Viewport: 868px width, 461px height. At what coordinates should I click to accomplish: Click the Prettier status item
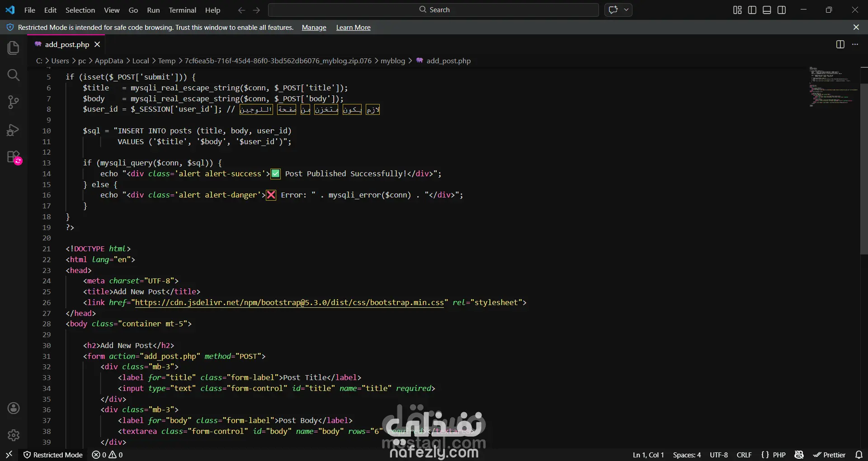(x=829, y=455)
